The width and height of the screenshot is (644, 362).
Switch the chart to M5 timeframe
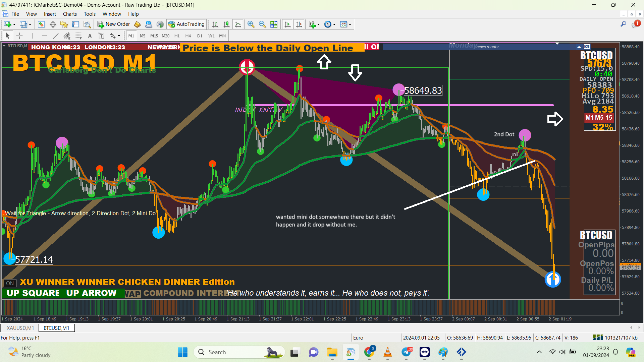click(143, 36)
